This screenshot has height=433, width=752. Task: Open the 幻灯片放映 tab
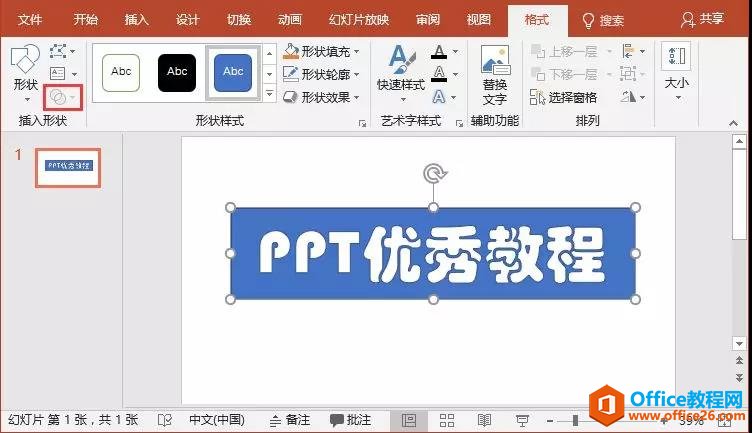tap(359, 20)
